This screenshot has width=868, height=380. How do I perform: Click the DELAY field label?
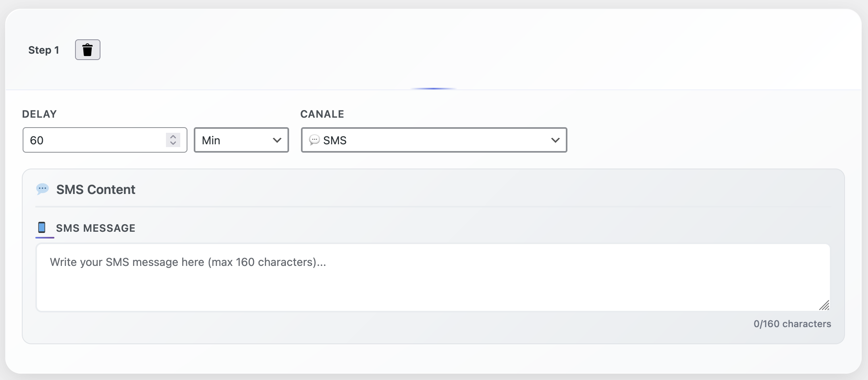(x=39, y=114)
